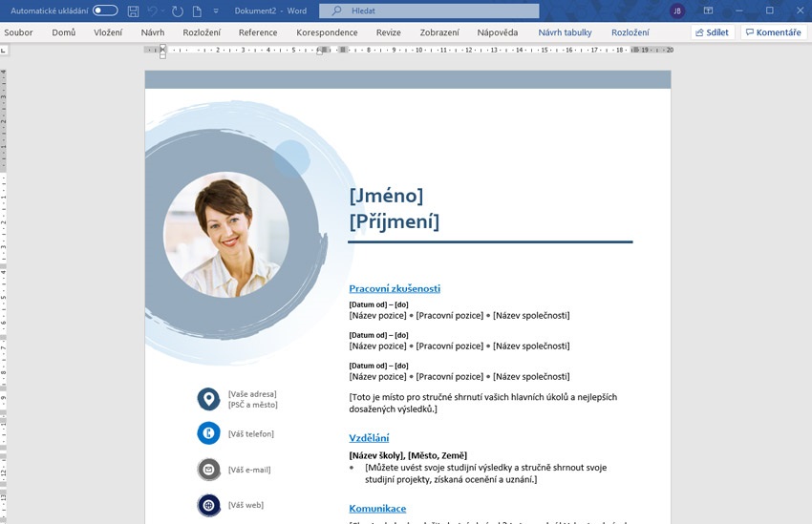Open the Návrh ribbon tab
The height and width of the screenshot is (524, 812).
tap(153, 32)
